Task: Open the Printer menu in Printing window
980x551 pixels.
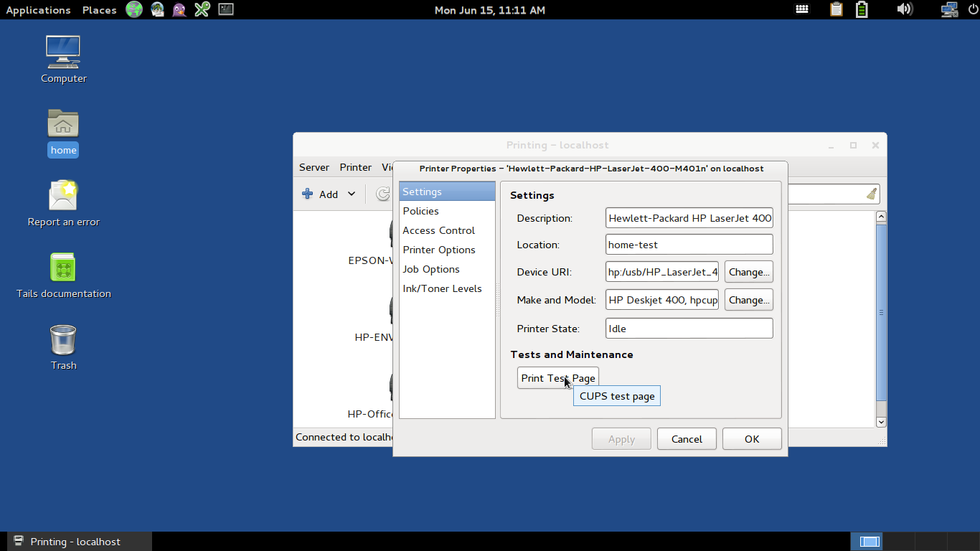Action: point(356,167)
